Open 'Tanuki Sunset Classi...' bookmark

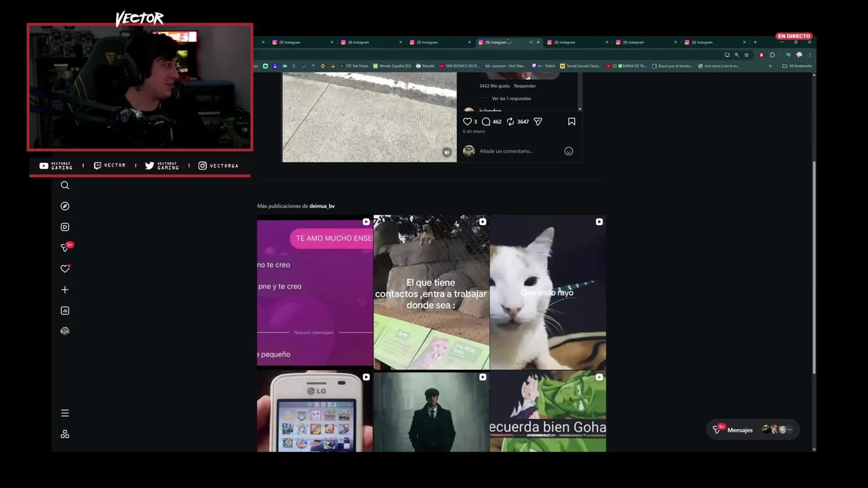click(x=580, y=66)
